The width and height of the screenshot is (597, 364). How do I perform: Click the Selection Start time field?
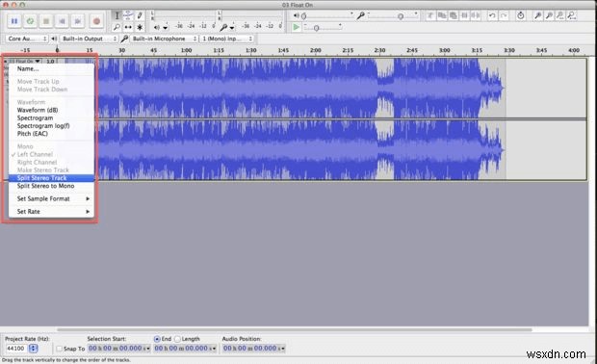[x=118, y=349]
